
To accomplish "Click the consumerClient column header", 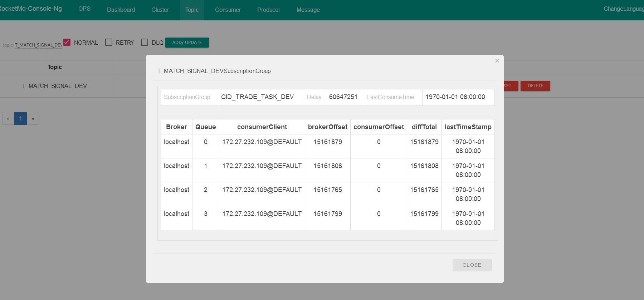I will click(262, 127).
